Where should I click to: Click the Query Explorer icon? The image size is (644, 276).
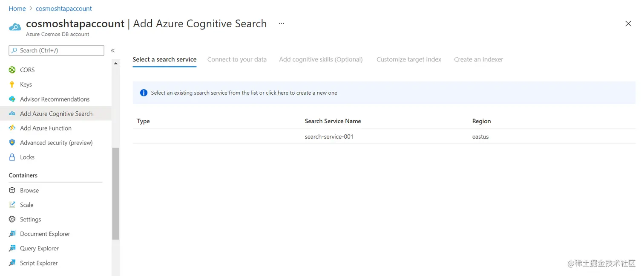point(12,248)
